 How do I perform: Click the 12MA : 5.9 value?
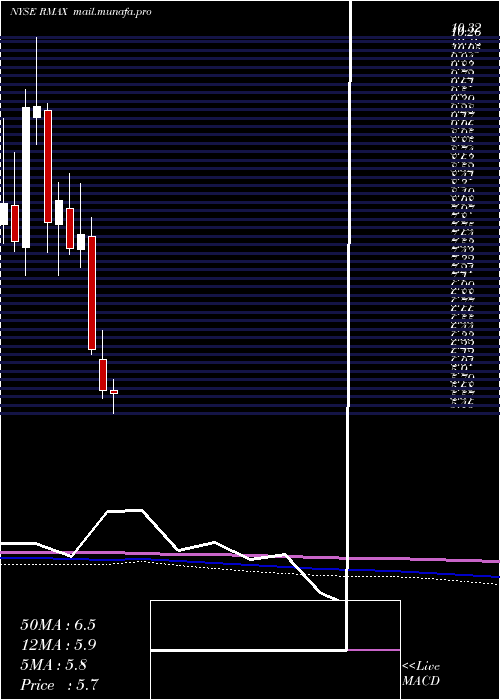coord(58,645)
